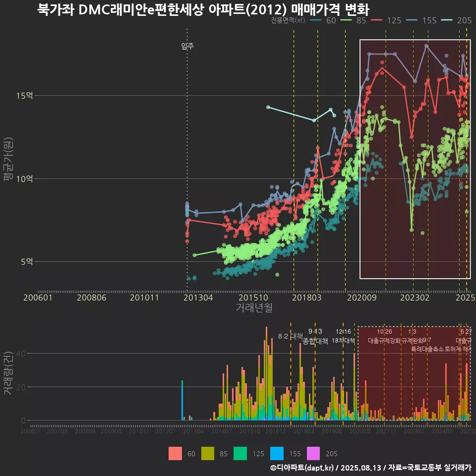The height and width of the screenshot is (476, 476).
Task: Click the 125㎡ red line legend marker
Action: (377, 20)
